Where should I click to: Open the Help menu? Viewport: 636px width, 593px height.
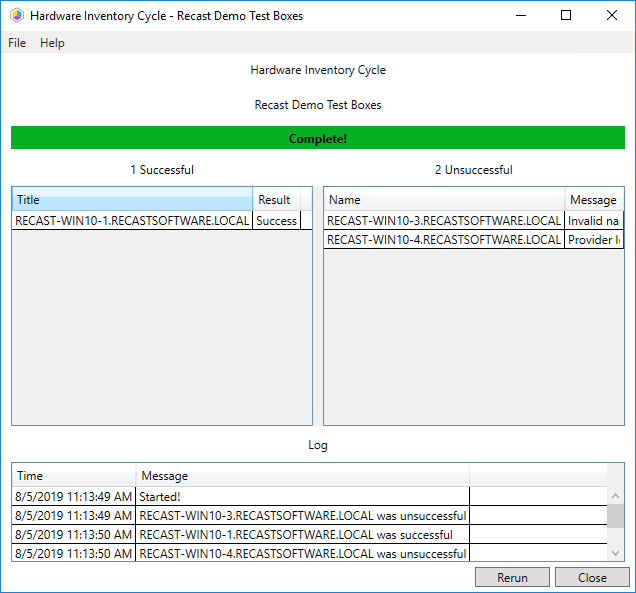(x=52, y=43)
